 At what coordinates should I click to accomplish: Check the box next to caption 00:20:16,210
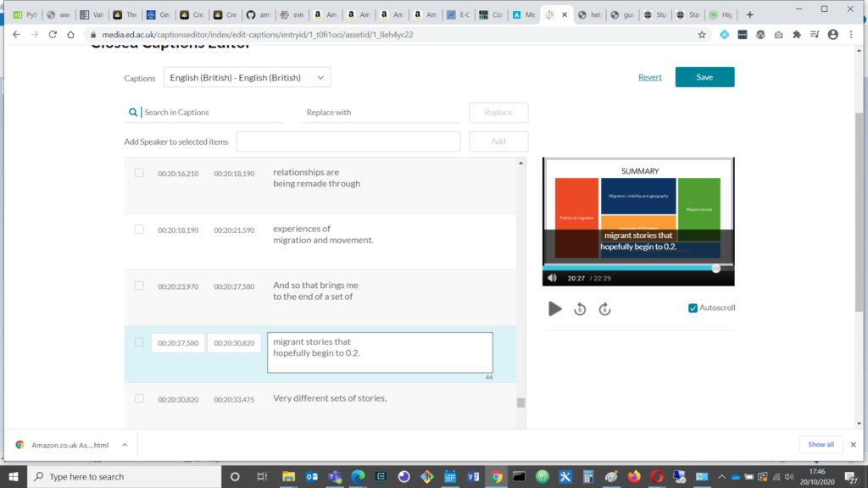139,172
